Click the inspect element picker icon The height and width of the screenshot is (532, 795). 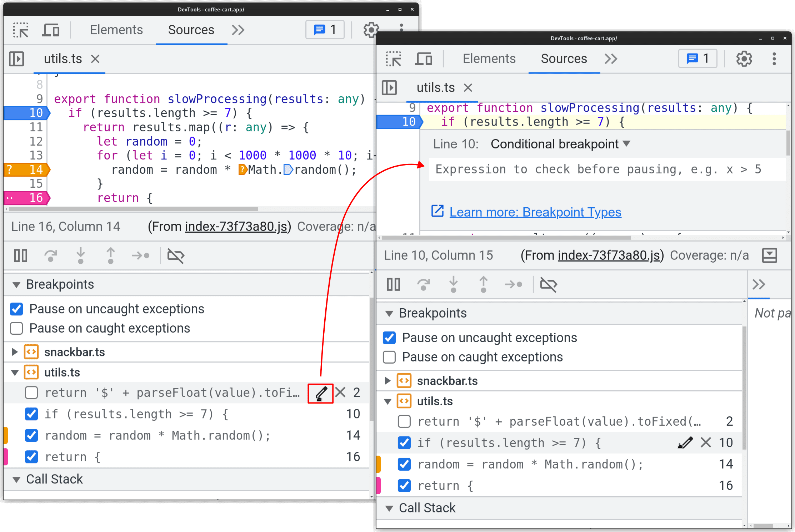pos(21,30)
